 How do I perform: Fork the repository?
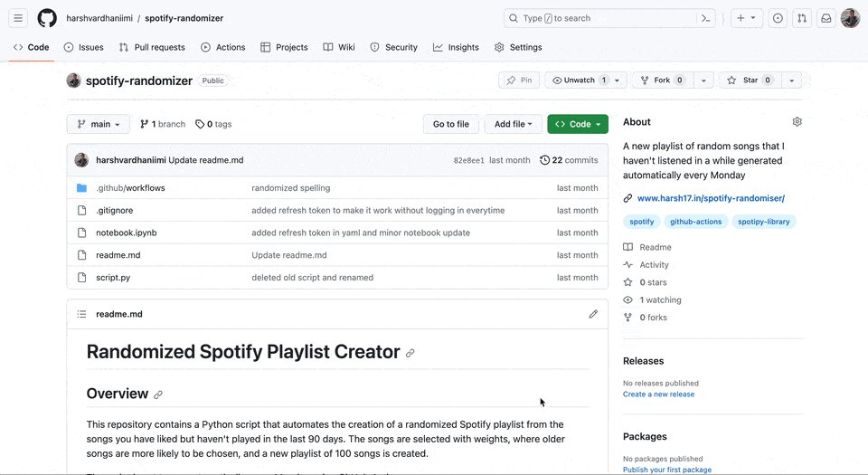pyautogui.click(x=663, y=81)
